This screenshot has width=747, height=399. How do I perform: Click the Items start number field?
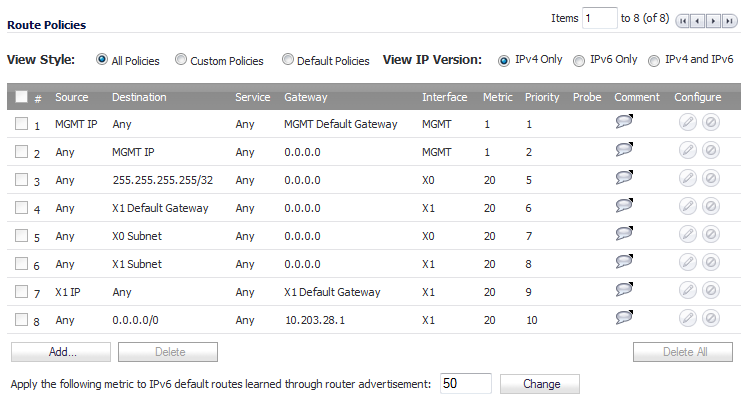point(599,19)
